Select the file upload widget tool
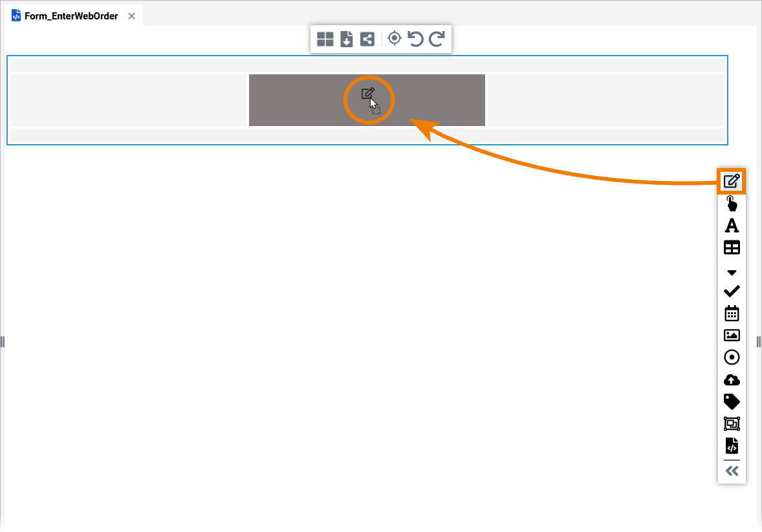The height and width of the screenshot is (532, 762). (x=732, y=379)
